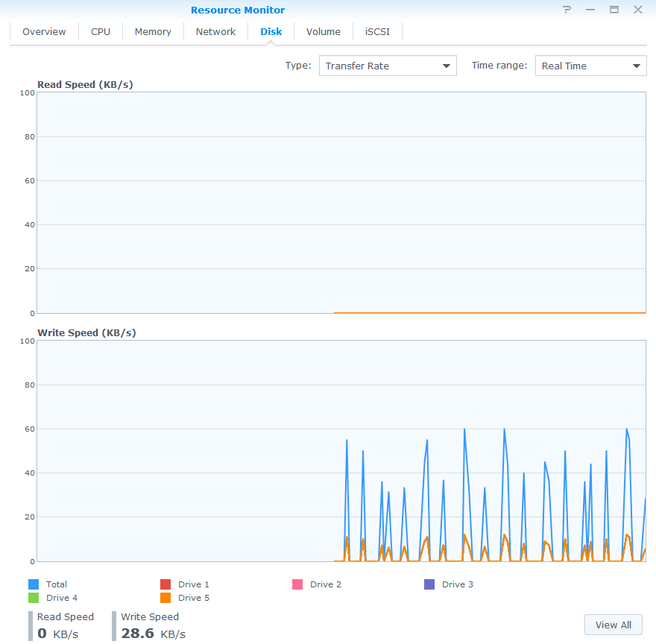Image resolution: width=656 pixels, height=644 pixels.
Task: Close the Resource Monitor window
Action: tap(638, 10)
